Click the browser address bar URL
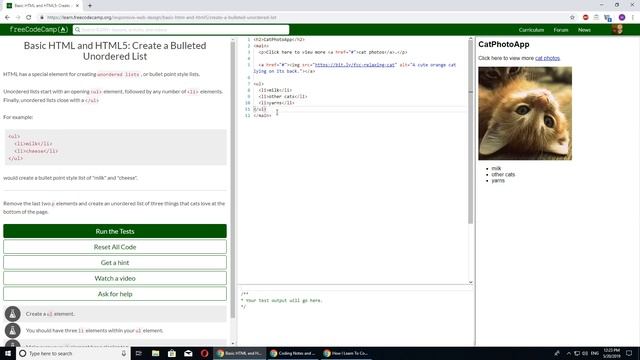 [x=162, y=18]
